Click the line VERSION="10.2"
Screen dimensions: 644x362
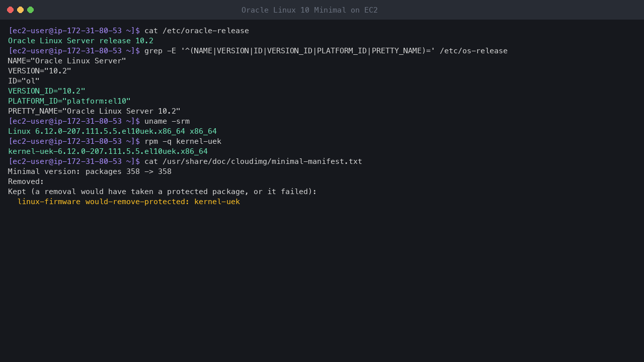pos(40,71)
